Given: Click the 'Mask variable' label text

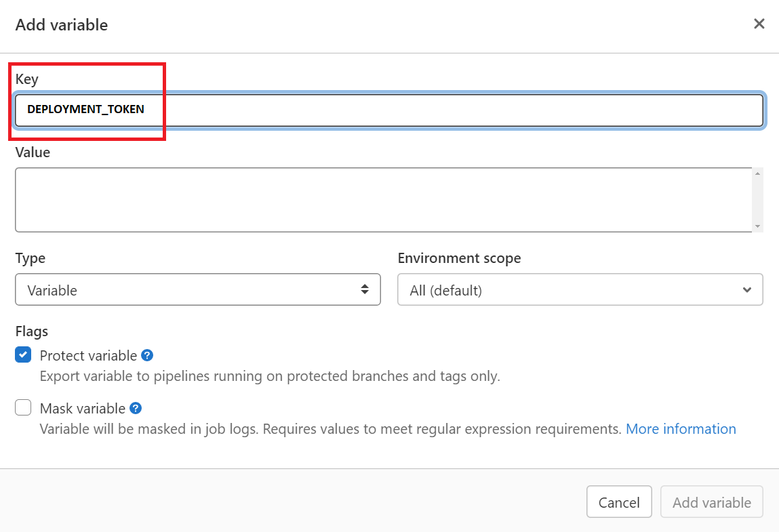Looking at the screenshot, I should (82, 408).
